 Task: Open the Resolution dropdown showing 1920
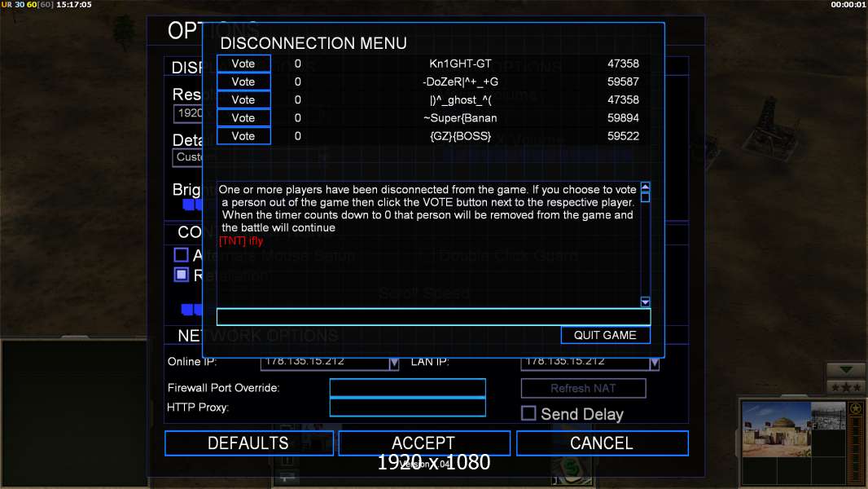[188, 113]
